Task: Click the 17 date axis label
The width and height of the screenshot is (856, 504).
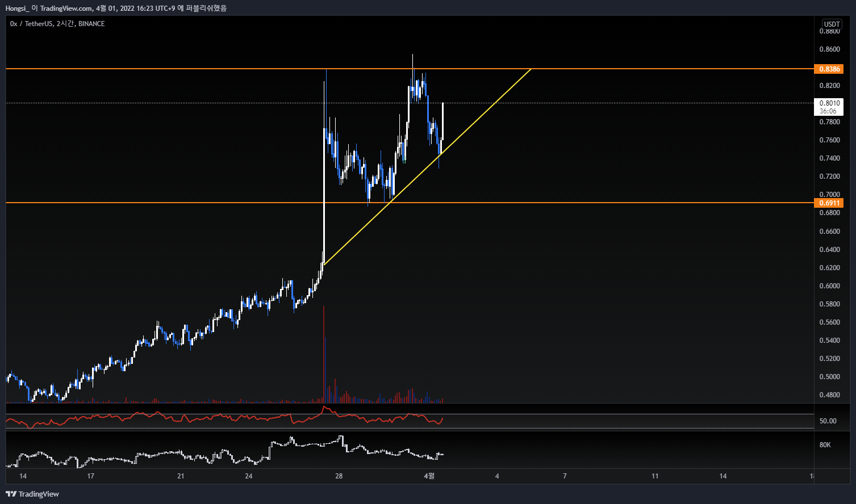Action: (90, 476)
